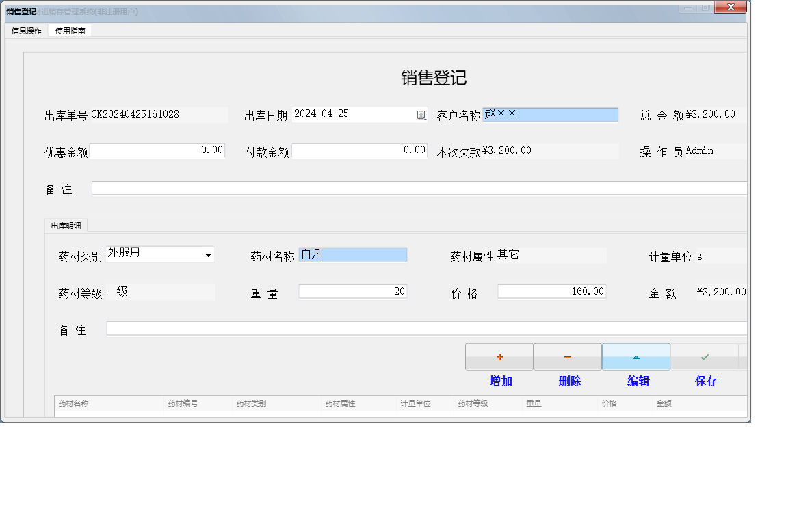Screen dimensions: 812x521
Task: Click the 重量 weight field showing 20
Action: (x=352, y=291)
